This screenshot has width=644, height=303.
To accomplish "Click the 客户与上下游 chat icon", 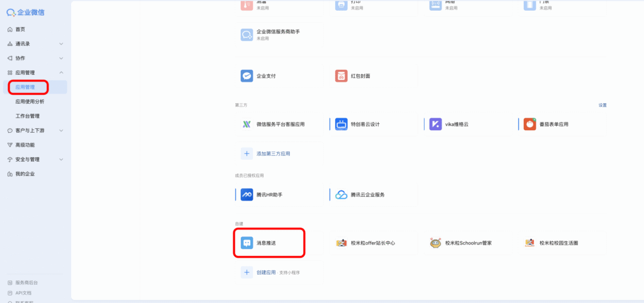I will tap(10, 131).
